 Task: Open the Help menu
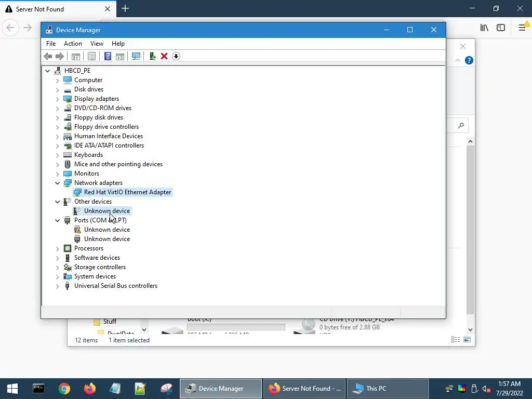118,44
